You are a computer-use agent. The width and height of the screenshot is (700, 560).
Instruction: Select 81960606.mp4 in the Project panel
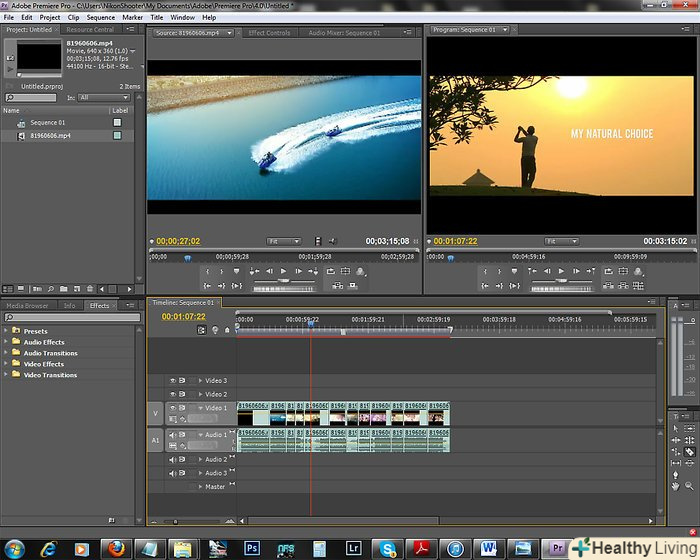coord(50,135)
